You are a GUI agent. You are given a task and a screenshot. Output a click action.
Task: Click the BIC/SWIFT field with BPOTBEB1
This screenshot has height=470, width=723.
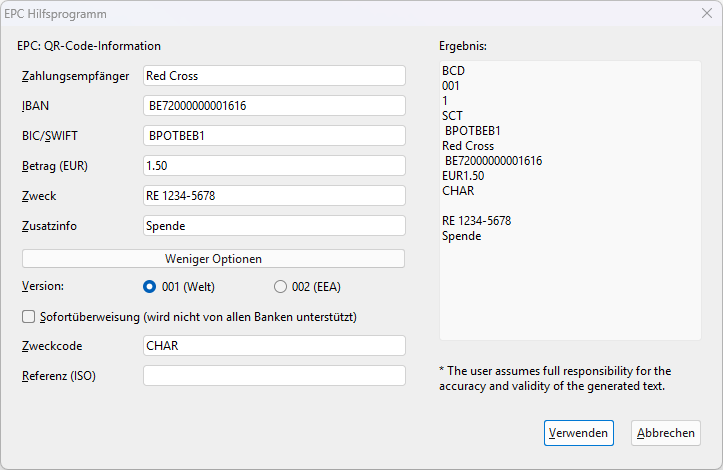pos(274,136)
